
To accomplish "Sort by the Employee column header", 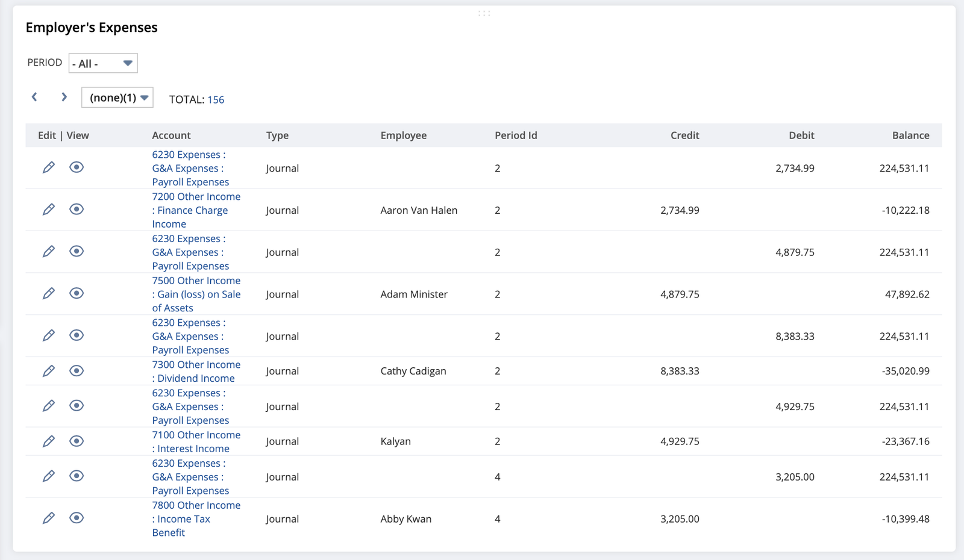I will (x=404, y=135).
